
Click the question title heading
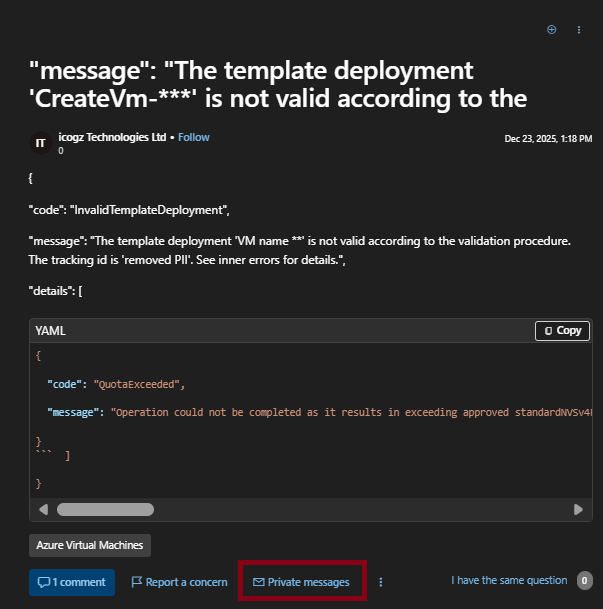[278, 84]
